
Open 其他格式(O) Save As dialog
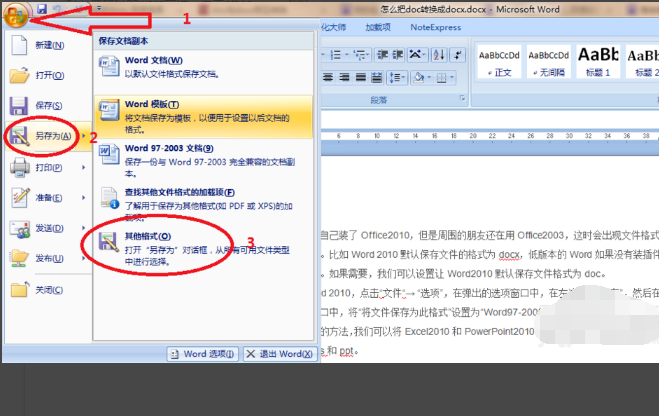[203, 249]
